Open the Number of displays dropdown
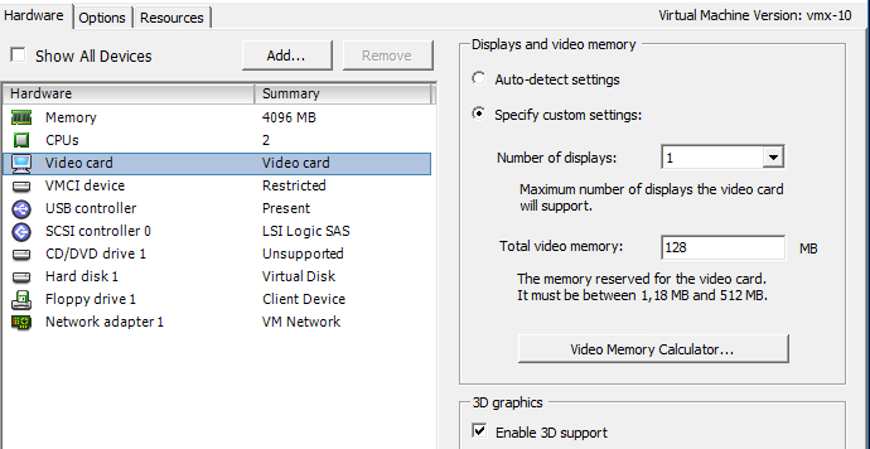The image size is (870, 449). point(771,158)
